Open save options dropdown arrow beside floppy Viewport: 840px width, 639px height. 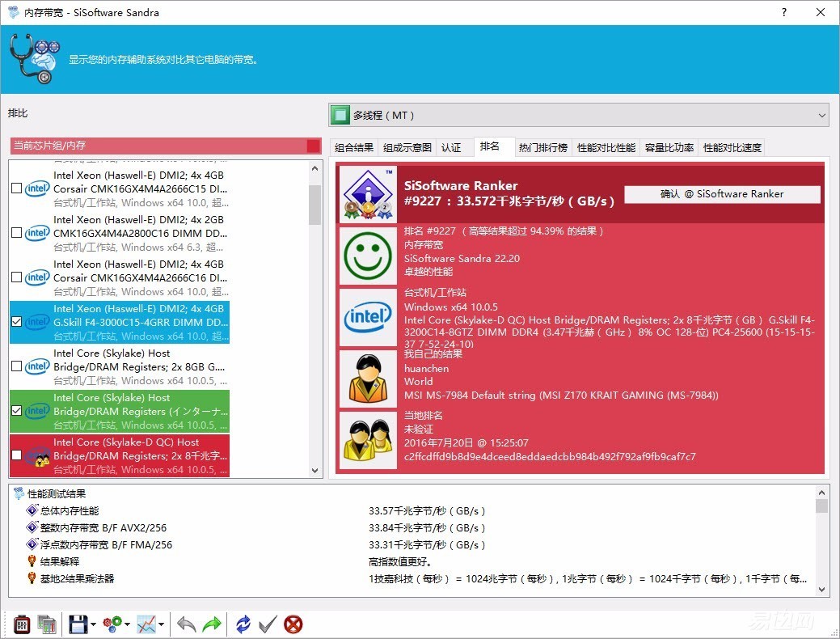pos(93,624)
